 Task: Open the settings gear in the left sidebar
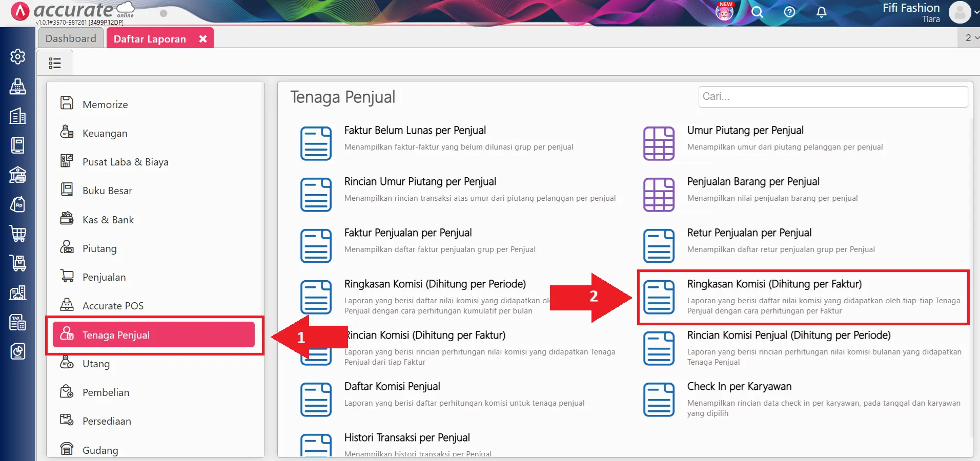coord(17,57)
